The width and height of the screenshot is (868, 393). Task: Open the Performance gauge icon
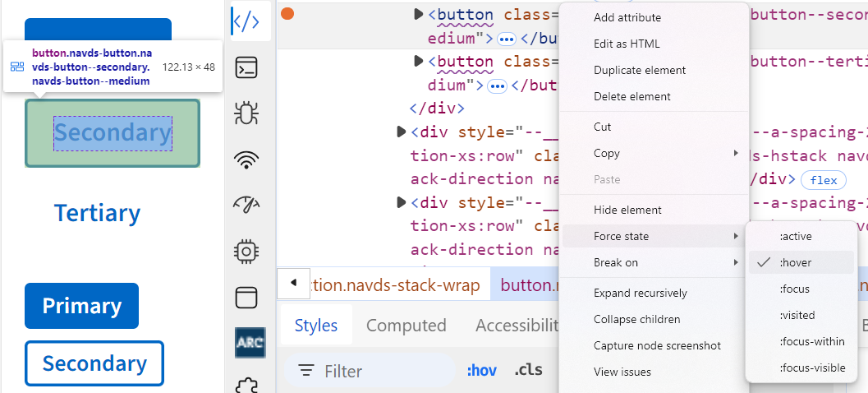pyautogui.click(x=246, y=204)
